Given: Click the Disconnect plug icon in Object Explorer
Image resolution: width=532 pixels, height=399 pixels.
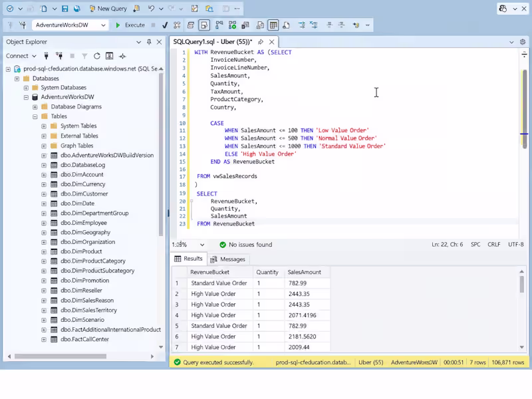Looking at the screenshot, I should 59,56.
